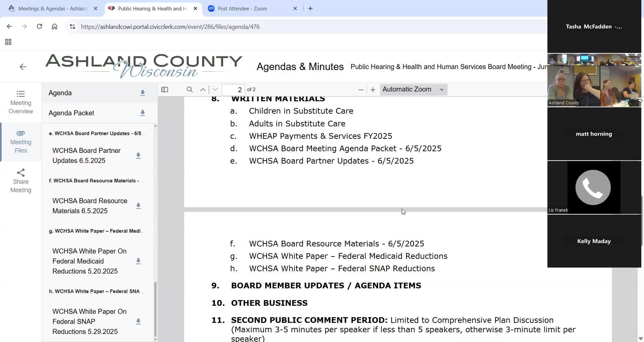Screen dimensions: 644x342
Task: Click section header 'h. WCHSA White Paper – Federal SNA...'
Action: [97, 291]
